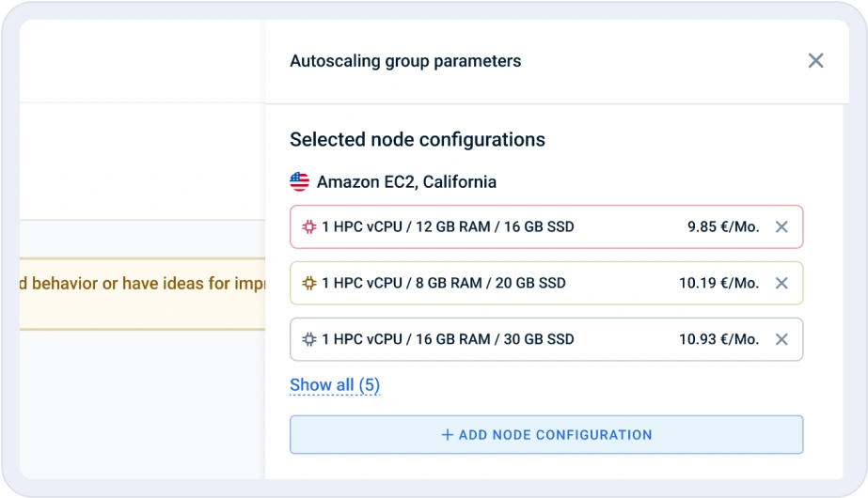
Task: Click the yellow feedback banner text
Action: pyautogui.click(x=141, y=283)
